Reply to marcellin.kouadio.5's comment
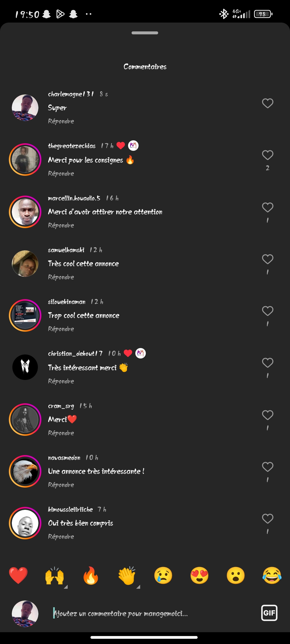Screen dimensions: 290x644 point(61,225)
